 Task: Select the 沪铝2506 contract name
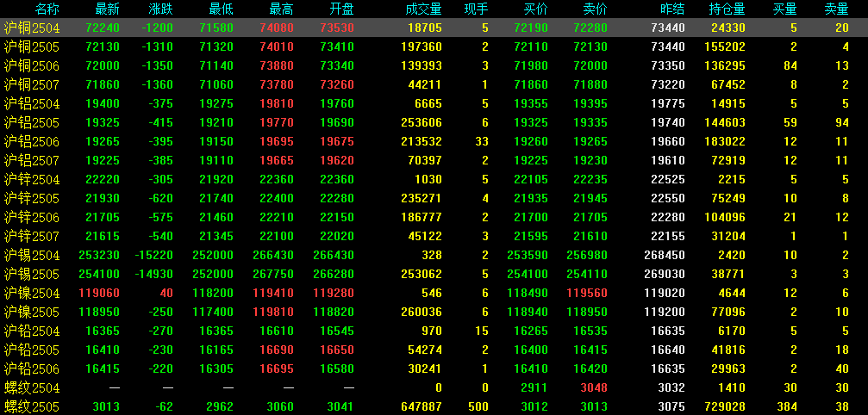[32, 141]
